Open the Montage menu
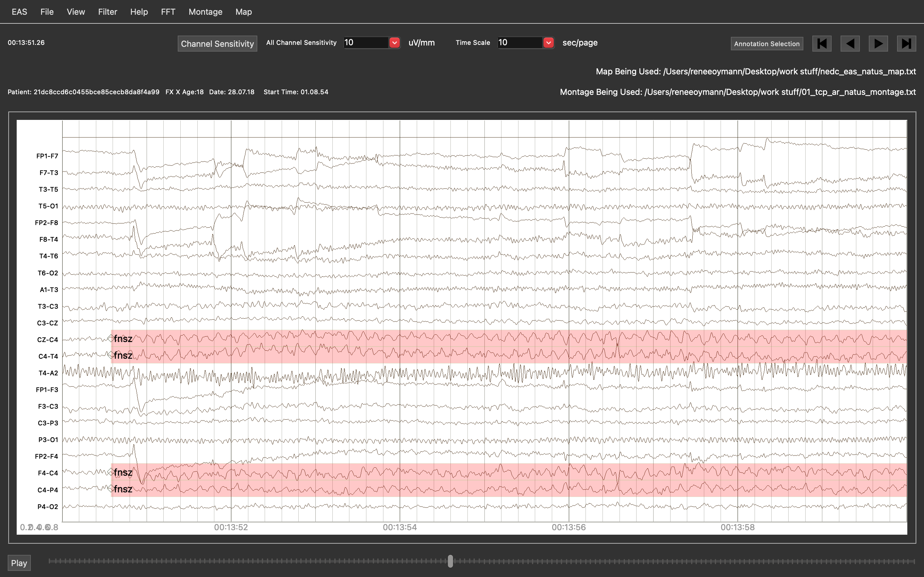 (x=205, y=12)
